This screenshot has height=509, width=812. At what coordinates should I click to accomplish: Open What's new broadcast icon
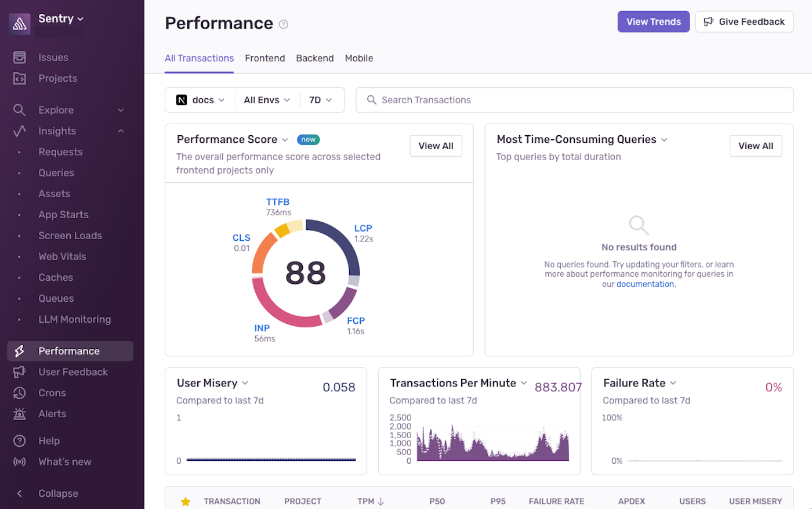pyautogui.click(x=20, y=461)
